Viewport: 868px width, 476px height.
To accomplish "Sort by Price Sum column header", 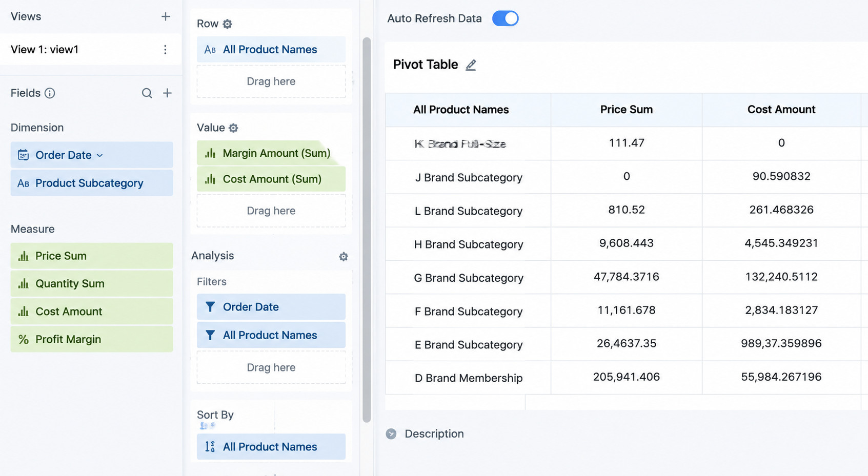I will click(x=627, y=110).
